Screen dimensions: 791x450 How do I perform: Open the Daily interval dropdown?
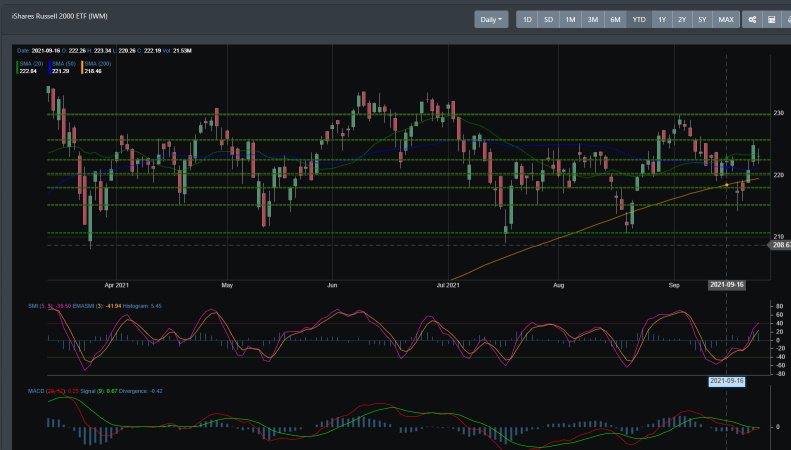(491, 20)
